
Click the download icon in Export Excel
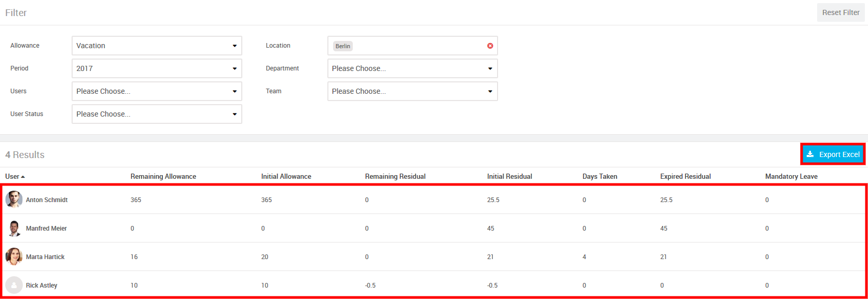coord(810,154)
